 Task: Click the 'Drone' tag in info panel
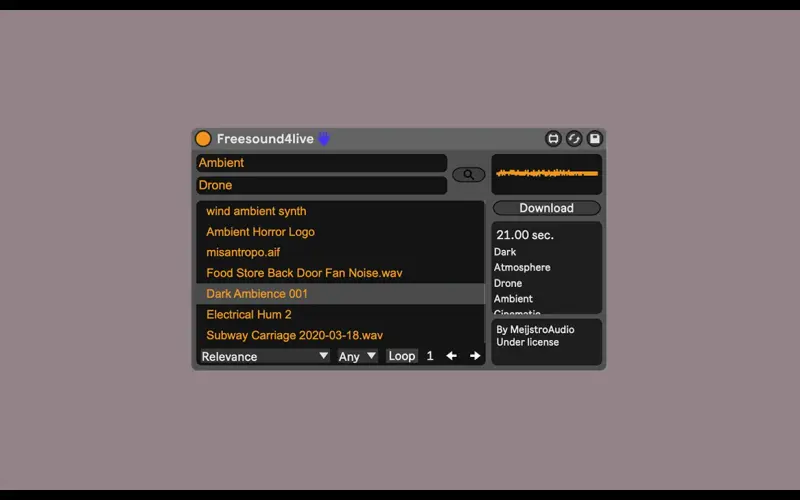point(508,283)
